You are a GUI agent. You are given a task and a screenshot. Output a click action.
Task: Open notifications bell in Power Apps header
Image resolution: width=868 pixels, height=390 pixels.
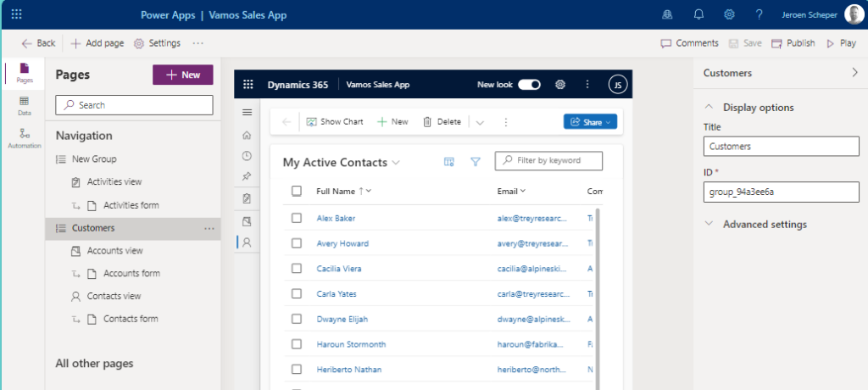(x=698, y=15)
